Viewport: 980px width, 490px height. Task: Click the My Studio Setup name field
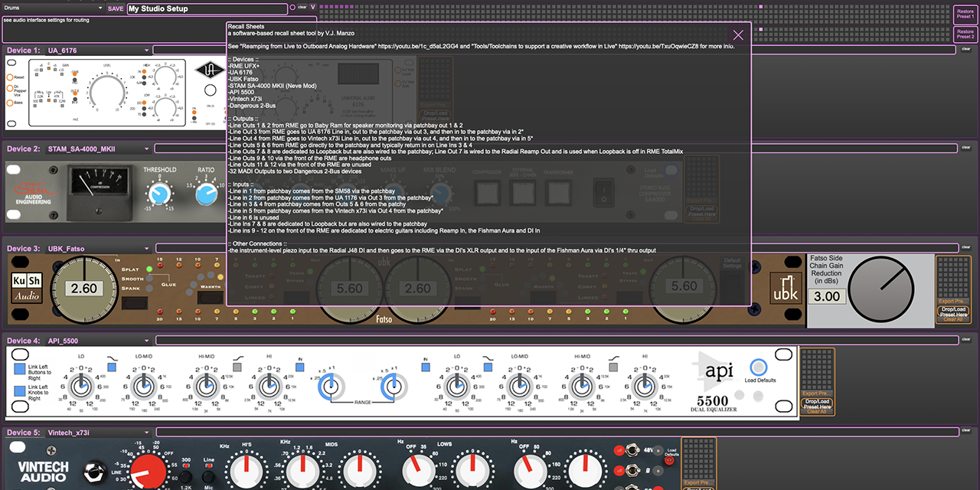(207, 9)
